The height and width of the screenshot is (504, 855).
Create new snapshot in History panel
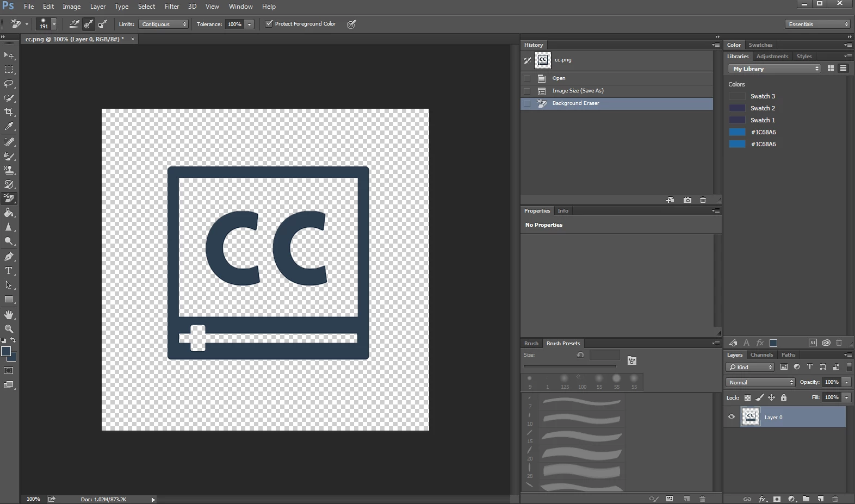tap(687, 200)
